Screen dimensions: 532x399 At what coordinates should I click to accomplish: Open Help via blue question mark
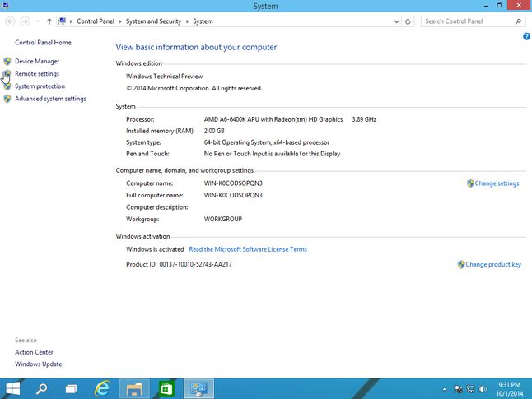[x=526, y=36]
